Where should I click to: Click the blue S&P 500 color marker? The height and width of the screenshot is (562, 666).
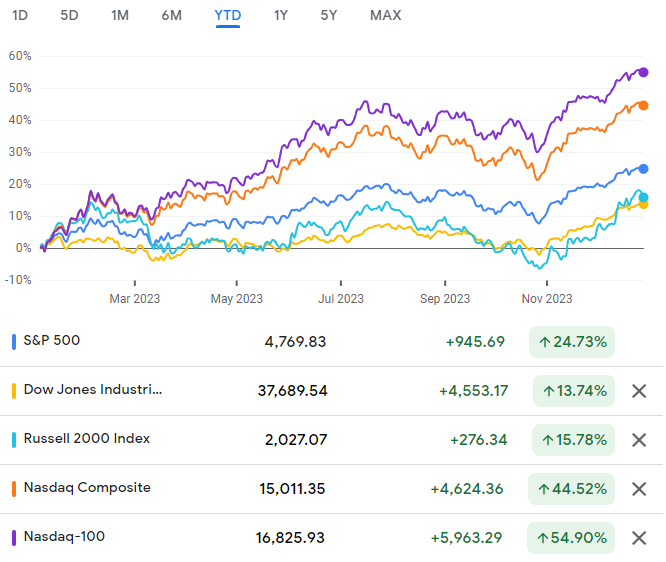(14, 342)
